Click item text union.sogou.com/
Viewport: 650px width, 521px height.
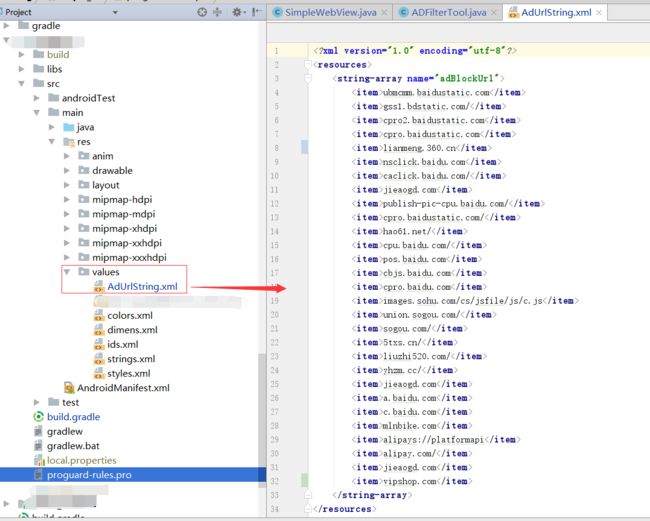point(421,315)
